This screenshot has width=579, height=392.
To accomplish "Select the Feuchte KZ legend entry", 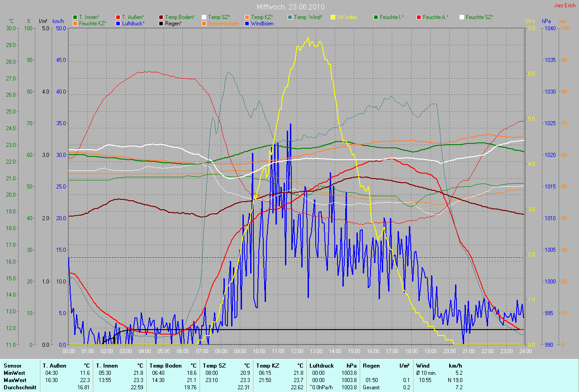I will 92,23.
